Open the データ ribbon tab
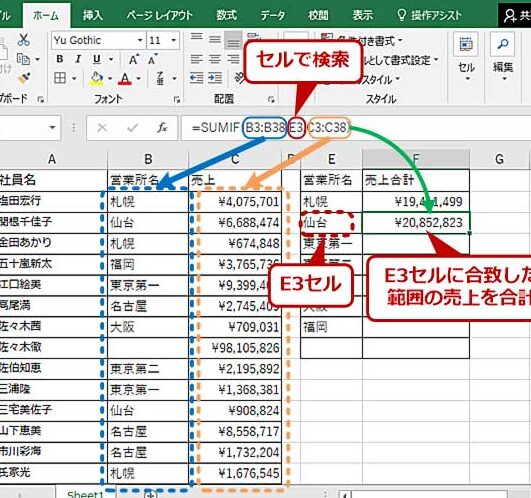This screenshot has height=498, width=531. 272,15
